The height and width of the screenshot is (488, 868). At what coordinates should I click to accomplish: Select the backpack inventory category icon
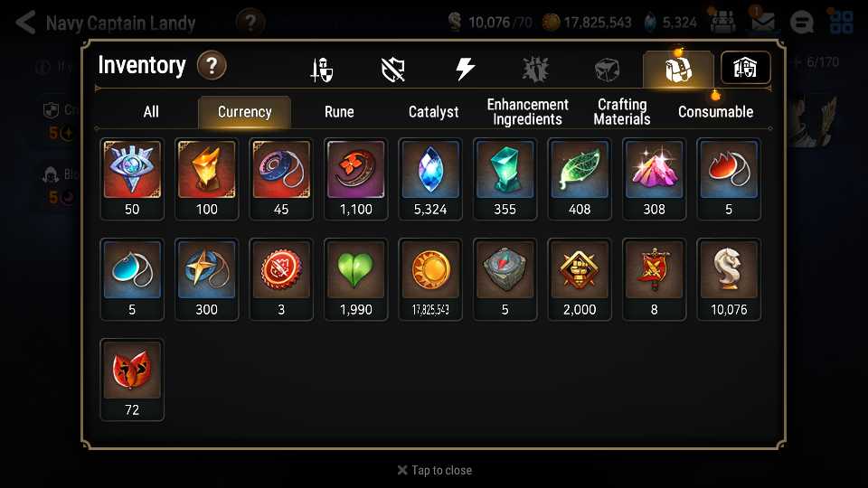678,70
